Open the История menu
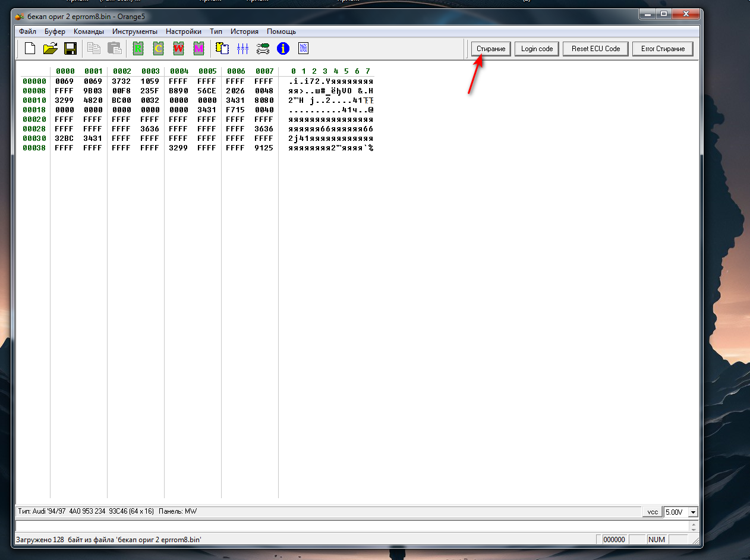This screenshot has width=750, height=560. point(244,32)
